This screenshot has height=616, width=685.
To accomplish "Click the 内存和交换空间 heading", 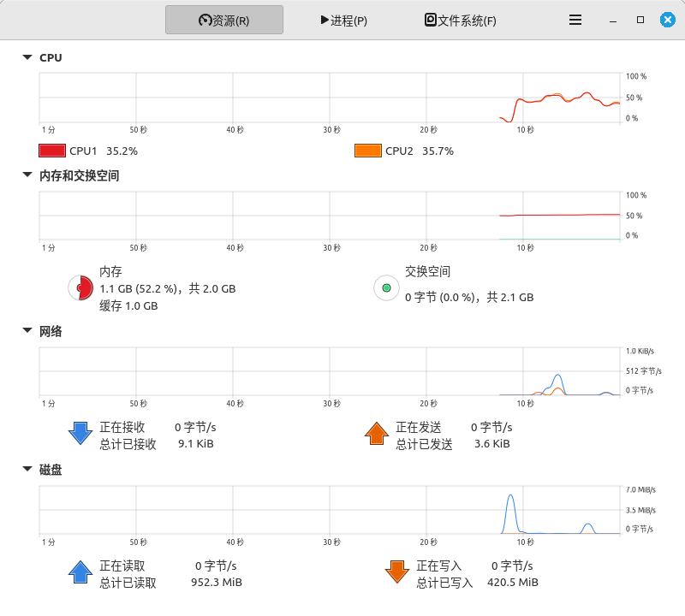I will point(79,175).
